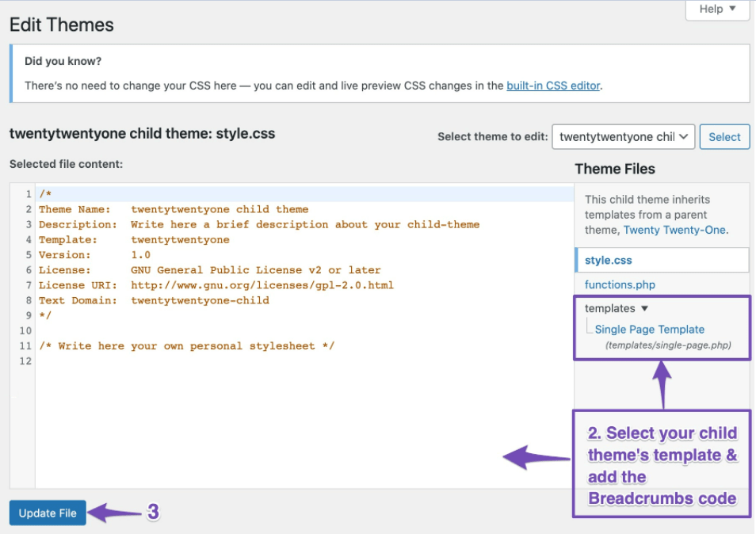756x534 pixels.
Task: Open the built-in CSS editor link
Action: tap(553, 86)
